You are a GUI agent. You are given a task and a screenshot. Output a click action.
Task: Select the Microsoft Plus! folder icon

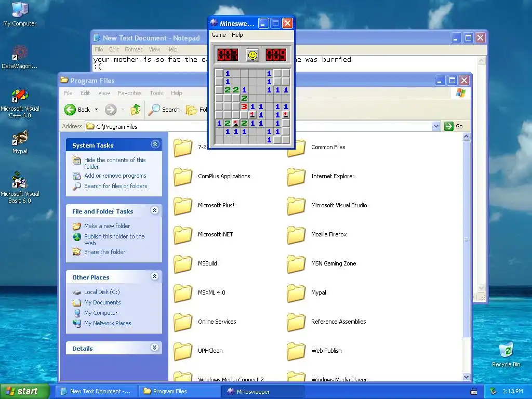(183, 206)
